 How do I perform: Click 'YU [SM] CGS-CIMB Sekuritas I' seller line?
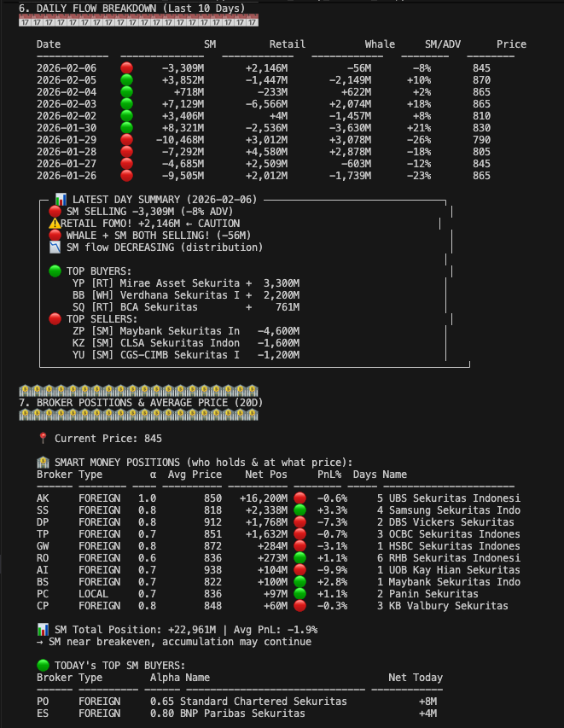pyautogui.click(x=186, y=355)
